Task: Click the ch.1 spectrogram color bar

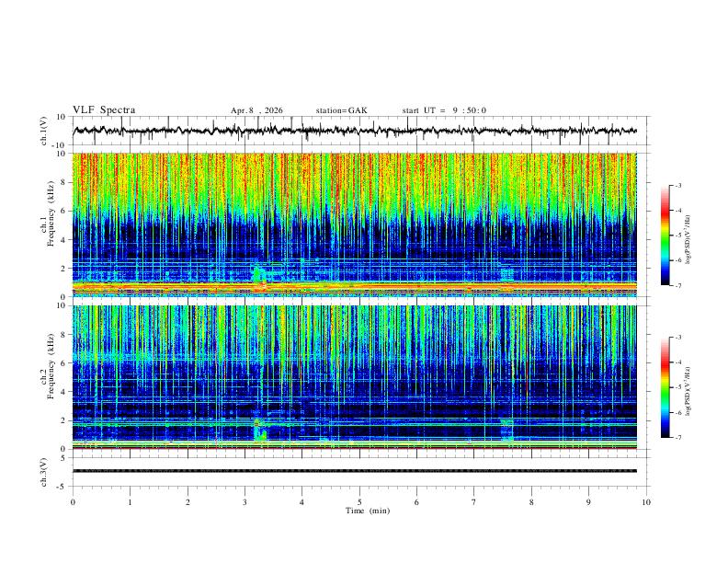Action: click(665, 236)
